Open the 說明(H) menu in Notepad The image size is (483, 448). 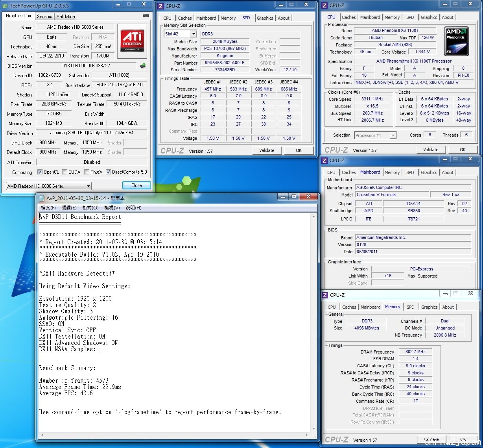(x=133, y=208)
